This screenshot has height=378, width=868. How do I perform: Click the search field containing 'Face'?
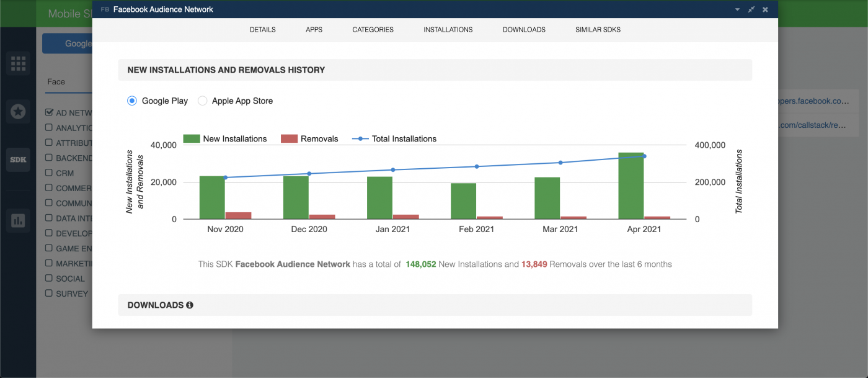(x=68, y=82)
